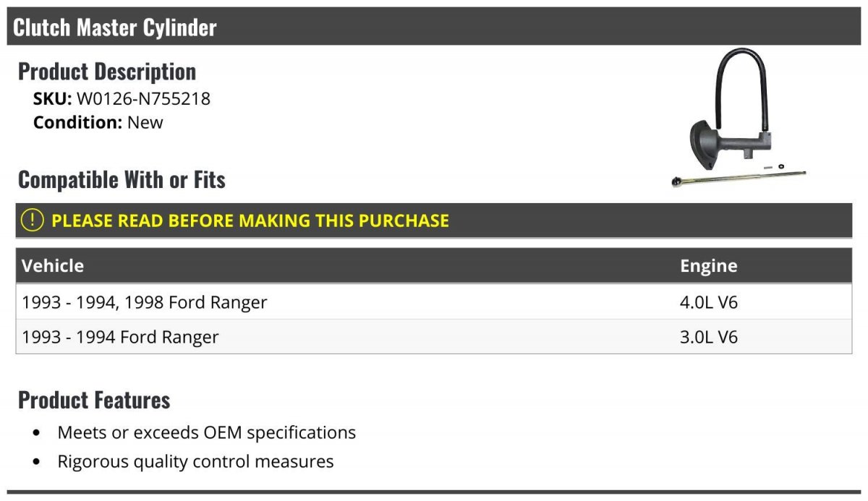Click the PLEASE READ BEFORE MAKING THIS PURCHASE banner
The image size is (868, 501).
(x=434, y=220)
